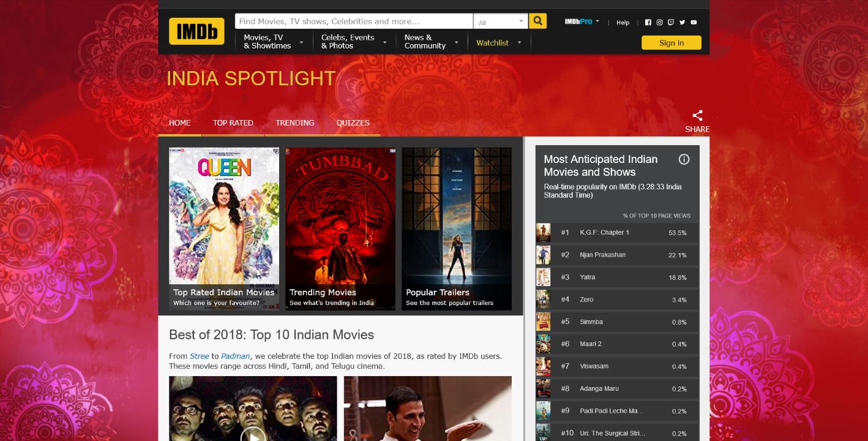The height and width of the screenshot is (441, 868).
Task: Click the search magnifier icon
Action: [537, 20]
